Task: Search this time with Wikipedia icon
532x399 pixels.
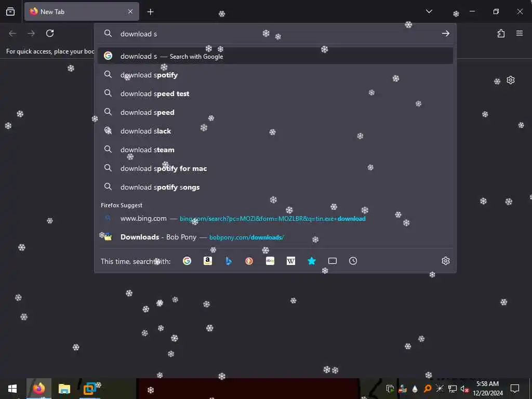Action: point(291,261)
